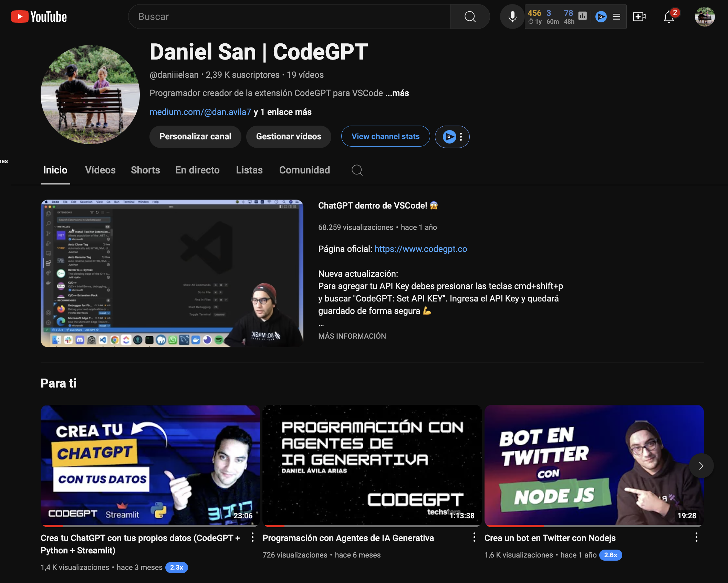Viewport: 728px width, 583px height.
Task: Click the vidIQ logo in the top toolbar
Action: 601,17
